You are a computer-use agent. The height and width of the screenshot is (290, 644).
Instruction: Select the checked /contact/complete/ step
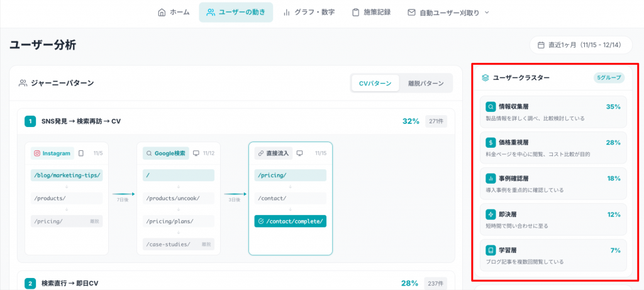(x=291, y=221)
